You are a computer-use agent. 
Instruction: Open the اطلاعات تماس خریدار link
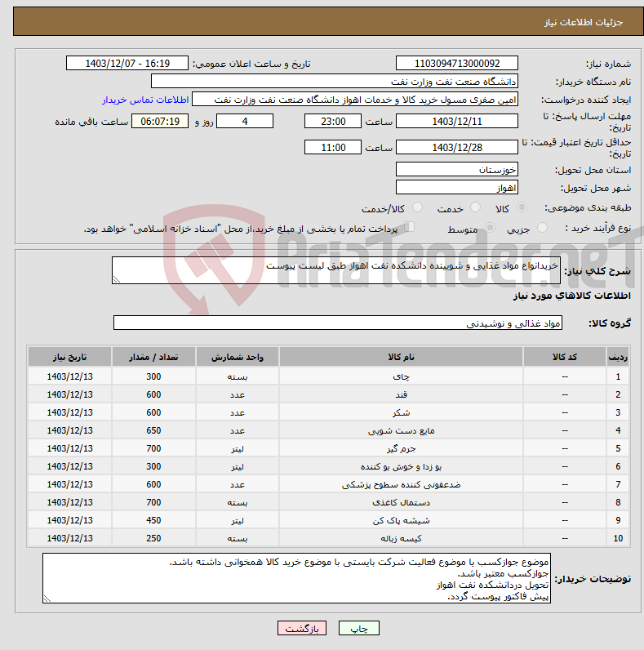pos(145,100)
